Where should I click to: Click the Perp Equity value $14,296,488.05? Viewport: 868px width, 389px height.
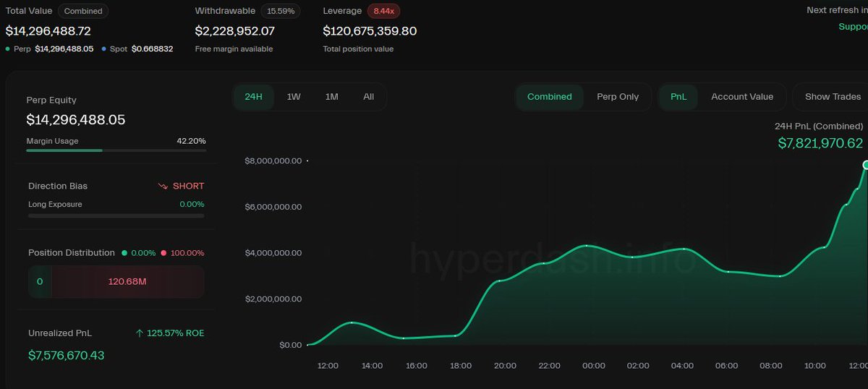click(76, 120)
